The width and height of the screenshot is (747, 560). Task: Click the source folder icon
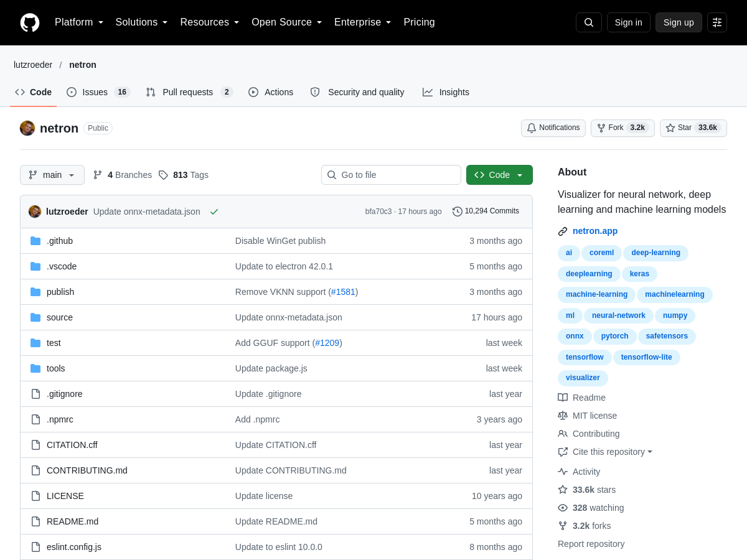35,317
